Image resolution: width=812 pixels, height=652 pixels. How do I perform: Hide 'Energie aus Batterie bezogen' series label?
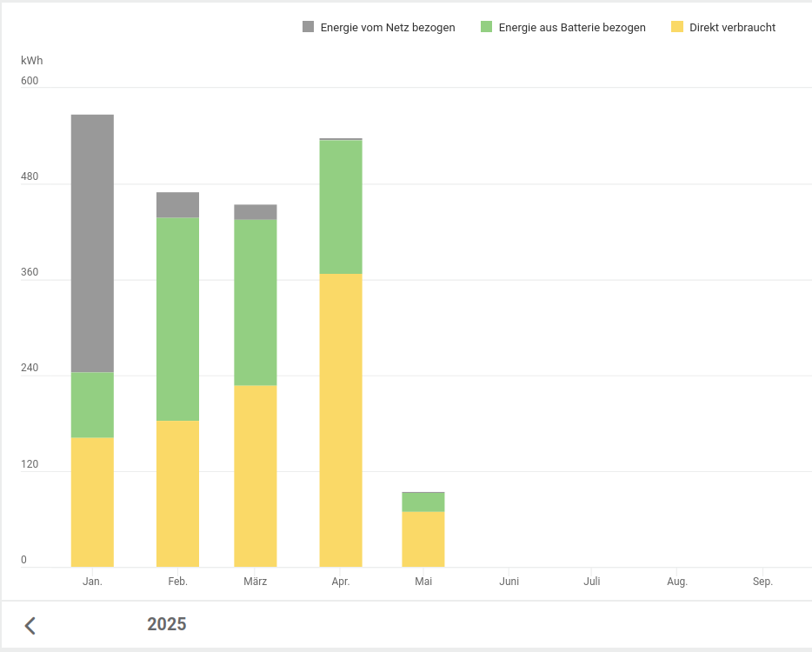pos(571,28)
